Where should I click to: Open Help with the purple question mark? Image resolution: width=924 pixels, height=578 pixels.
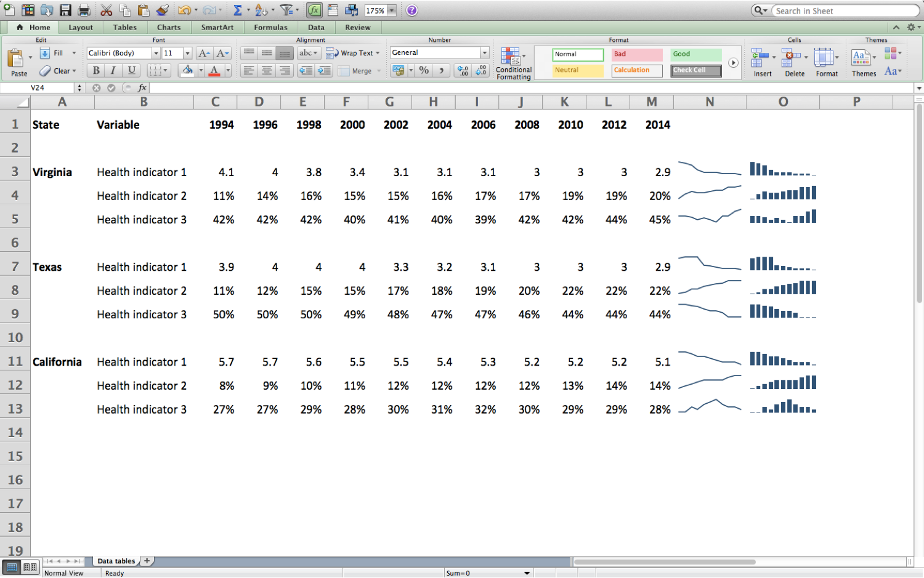[412, 10]
